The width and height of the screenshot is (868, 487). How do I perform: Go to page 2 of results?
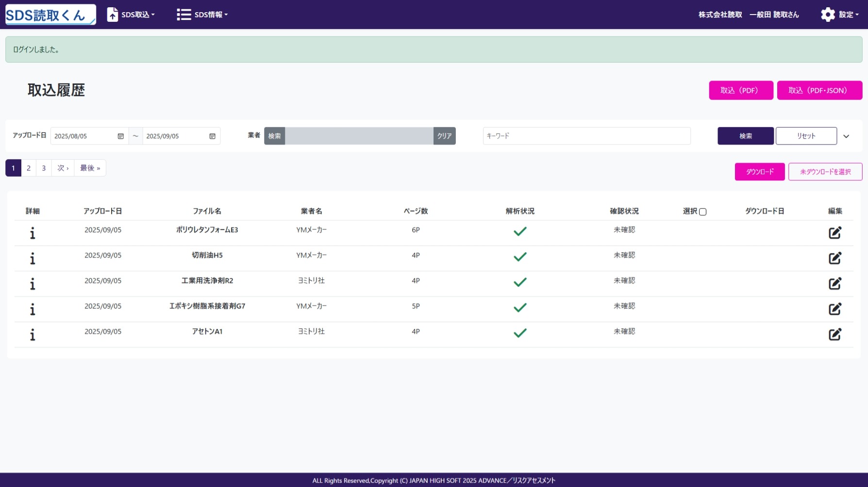29,168
